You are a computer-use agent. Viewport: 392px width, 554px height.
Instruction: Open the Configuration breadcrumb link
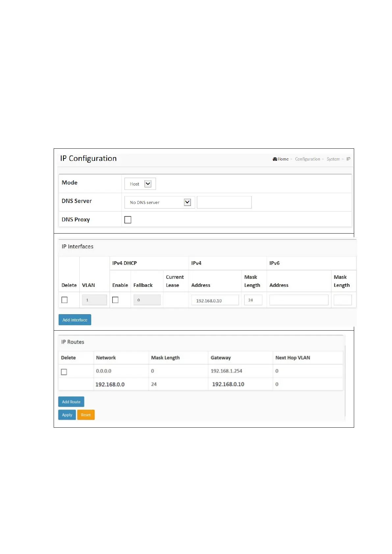[307, 159]
